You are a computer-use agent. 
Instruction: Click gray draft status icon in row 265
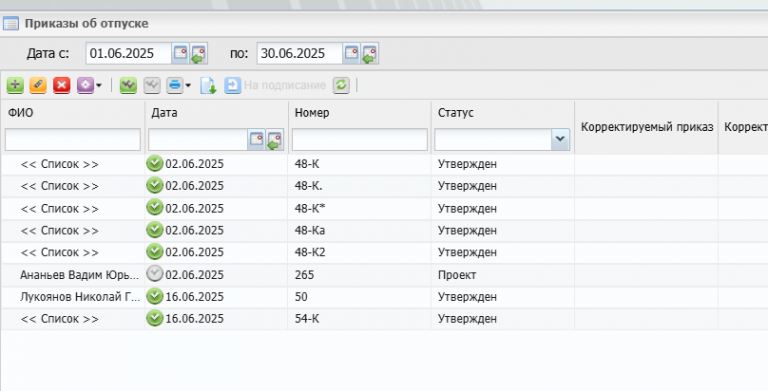[x=155, y=274]
